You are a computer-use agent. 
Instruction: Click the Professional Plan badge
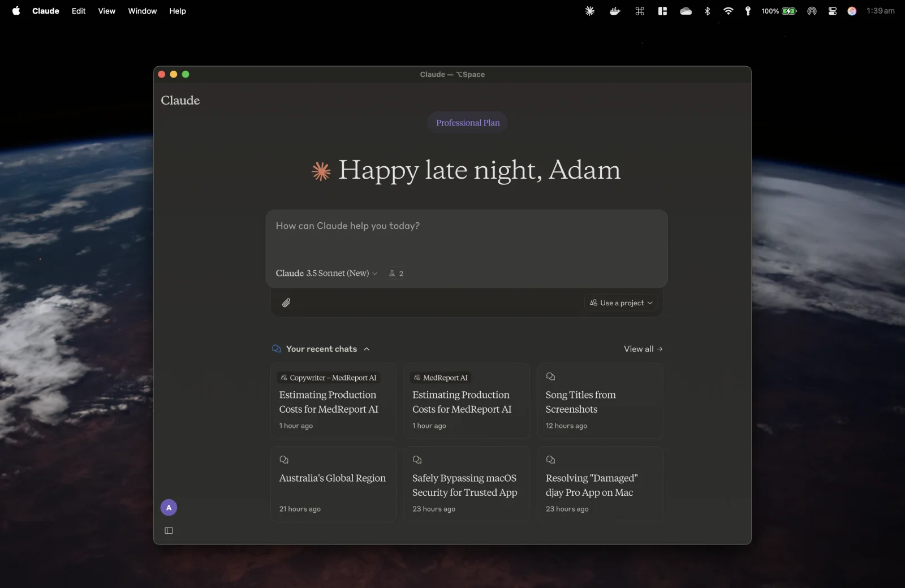click(468, 123)
